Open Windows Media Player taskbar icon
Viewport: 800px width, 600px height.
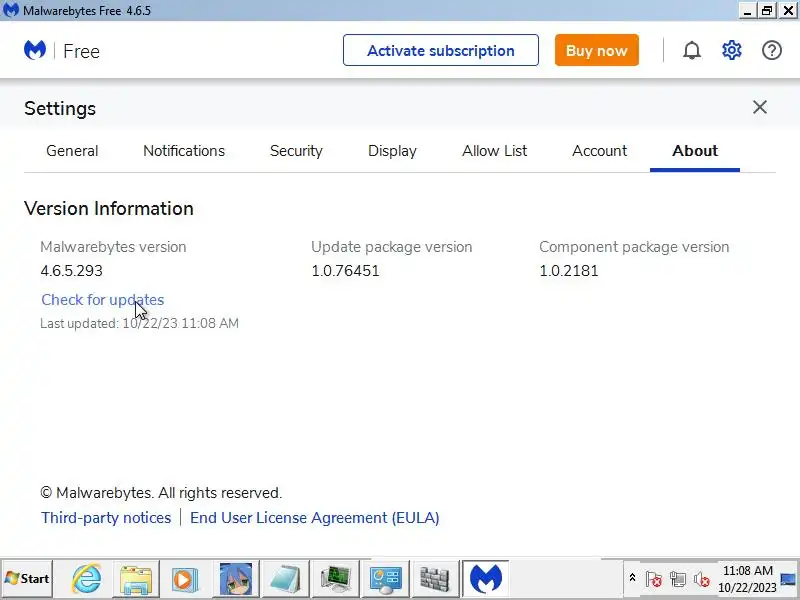point(184,579)
